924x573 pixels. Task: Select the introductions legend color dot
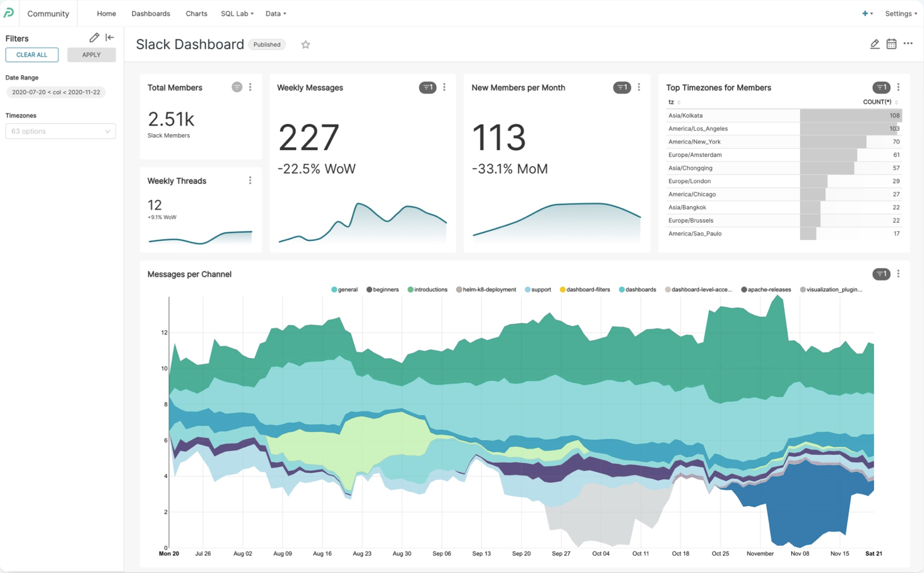tap(411, 290)
